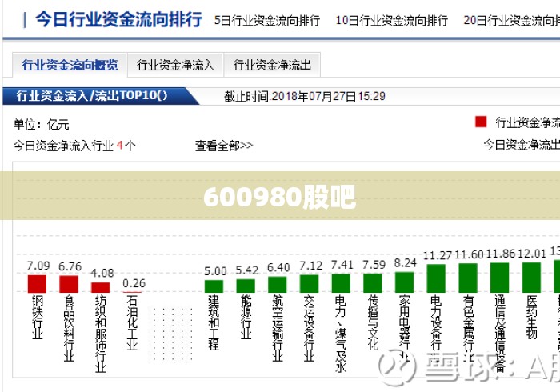Click the 11.86 value above 通信及通信设备
This screenshot has width=560, height=392.
pos(501,254)
